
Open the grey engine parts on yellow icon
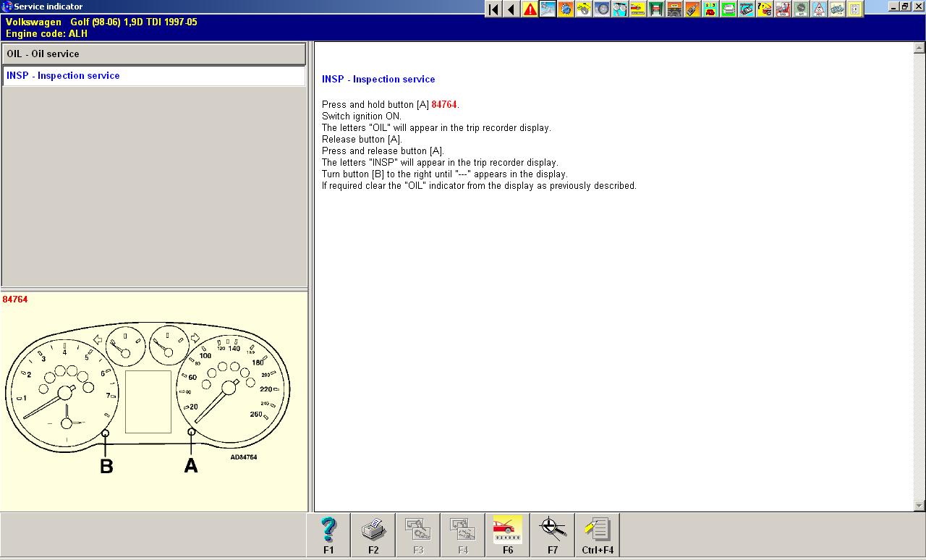click(837, 9)
